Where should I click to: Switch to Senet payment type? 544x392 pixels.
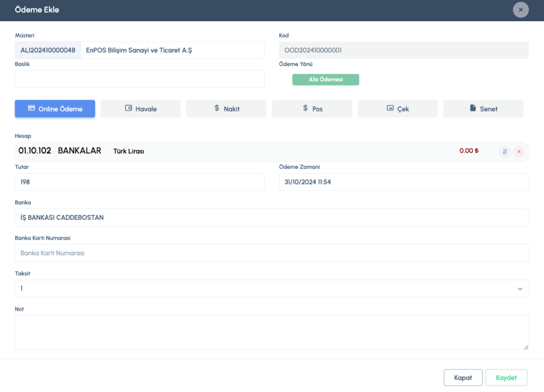point(483,109)
